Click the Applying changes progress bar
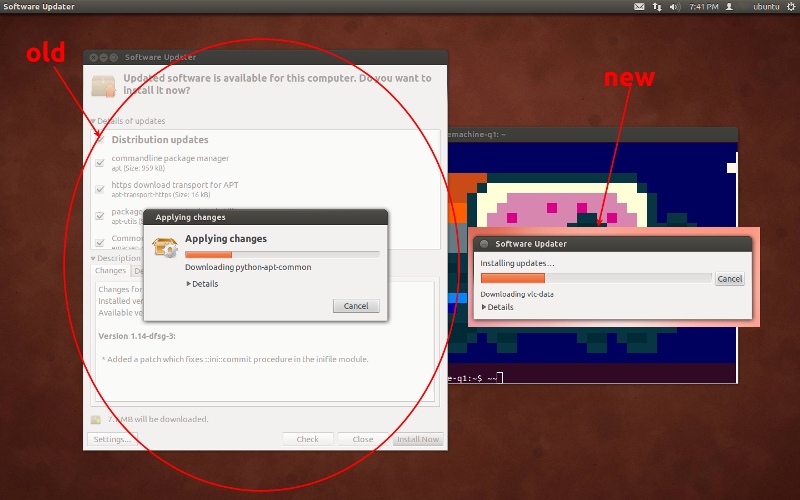This screenshot has width=800, height=500. pyautogui.click(x=282, y=254)
